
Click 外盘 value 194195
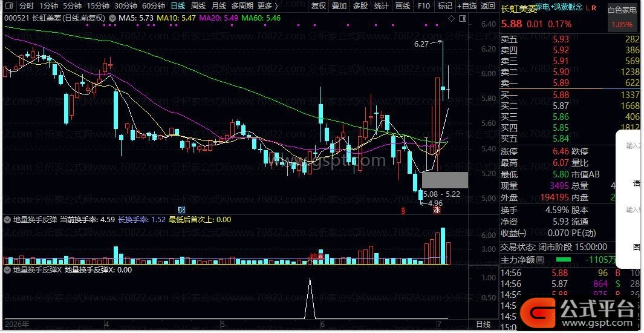(x=554, y=198)
